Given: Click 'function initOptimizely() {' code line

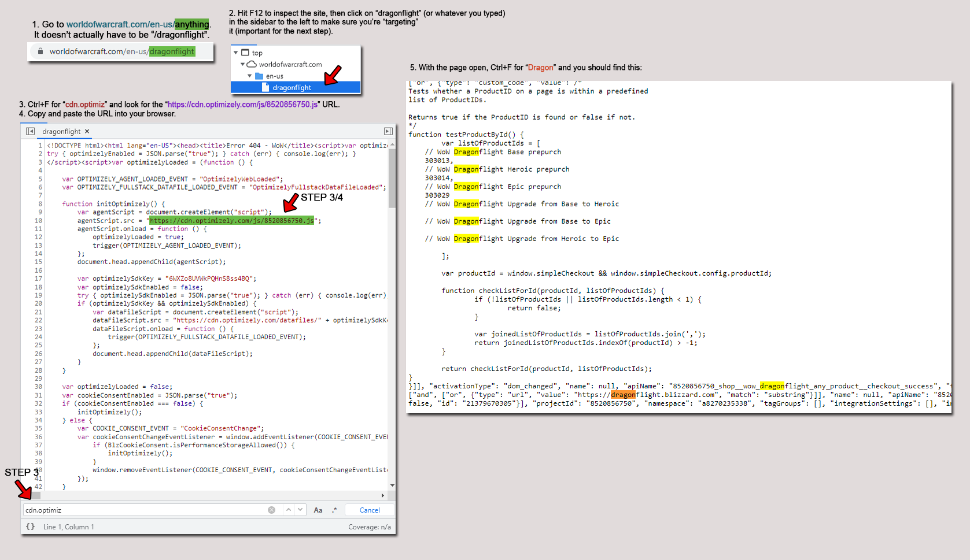Looking at the screenshot, I should point(113,203).
